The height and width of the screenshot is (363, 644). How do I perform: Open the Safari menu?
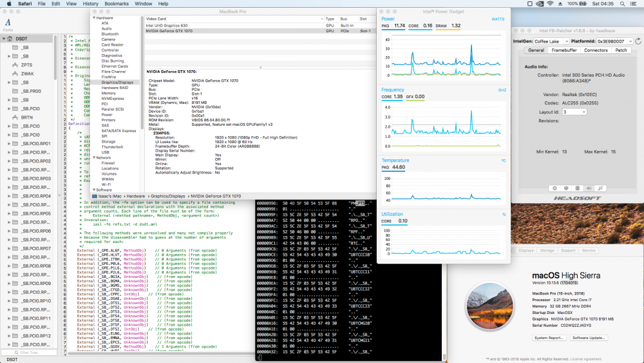pos(24,4)
